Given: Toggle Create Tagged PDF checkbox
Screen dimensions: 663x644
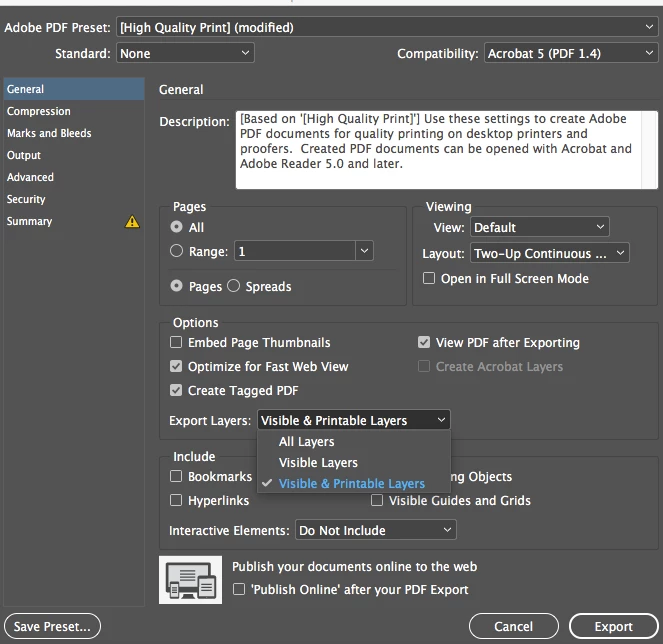Looking at the screenshot, I should [176, 390].
